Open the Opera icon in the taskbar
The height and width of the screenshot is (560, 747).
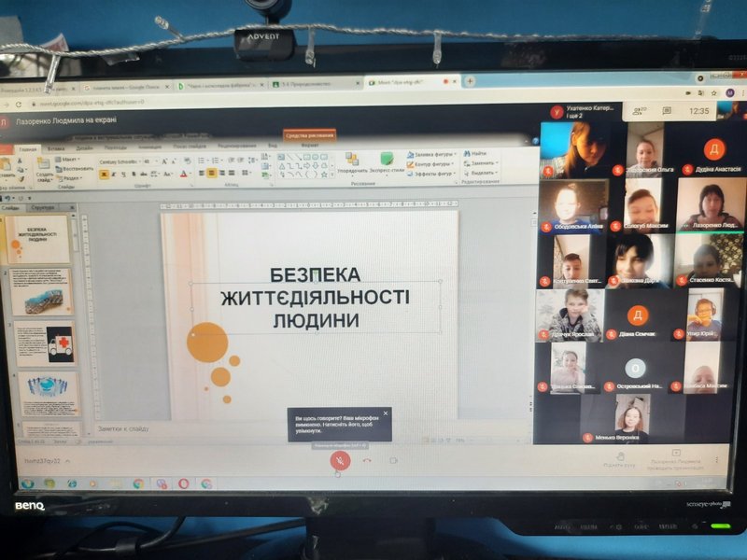pos(183,483)
